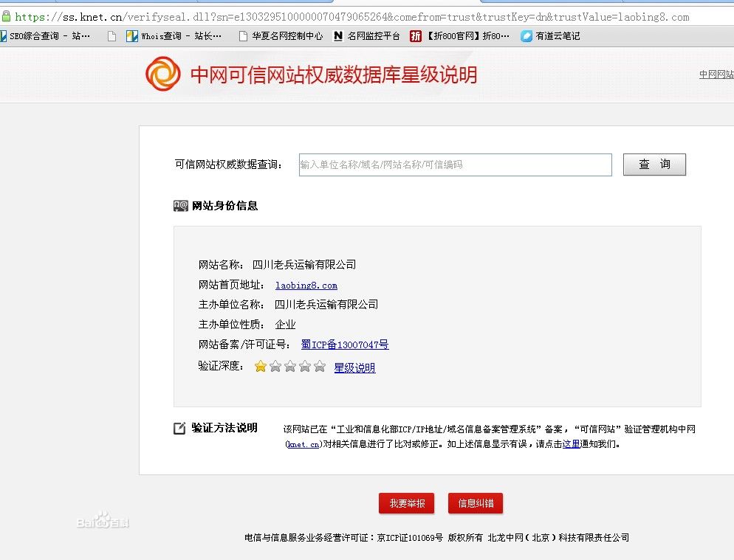
Task: Open the laobing8.com homepage link
Action: click(x=306, y=285)
